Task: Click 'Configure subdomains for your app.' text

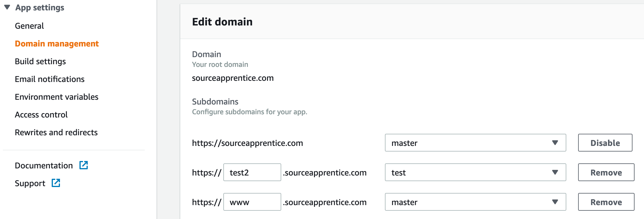Action: coord(250,112)
